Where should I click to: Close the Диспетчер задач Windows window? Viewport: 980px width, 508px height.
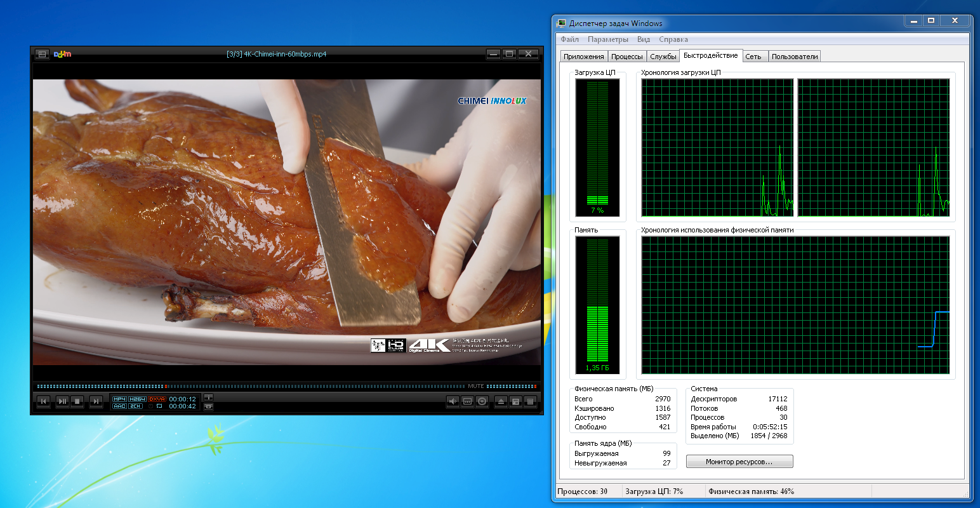pyautogui.click(x=955, y=21)
